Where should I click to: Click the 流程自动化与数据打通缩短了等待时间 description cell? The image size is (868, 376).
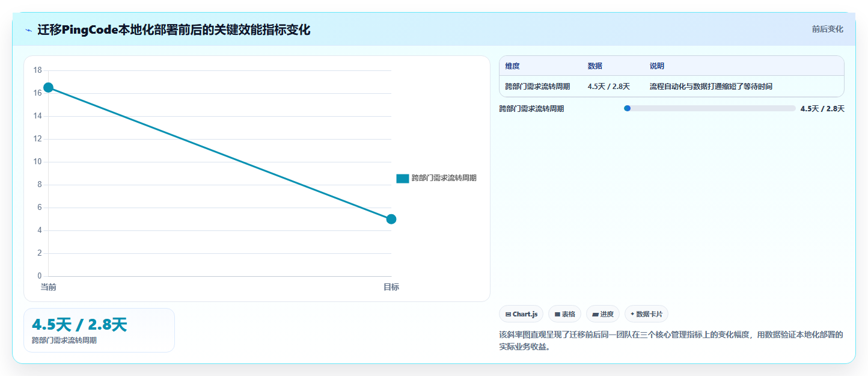711,87
